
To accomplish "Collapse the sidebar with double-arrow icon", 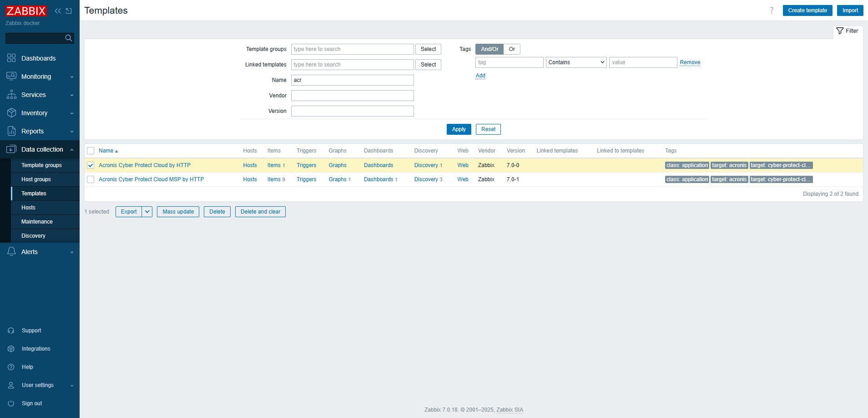I will click(x=58, y=11).
